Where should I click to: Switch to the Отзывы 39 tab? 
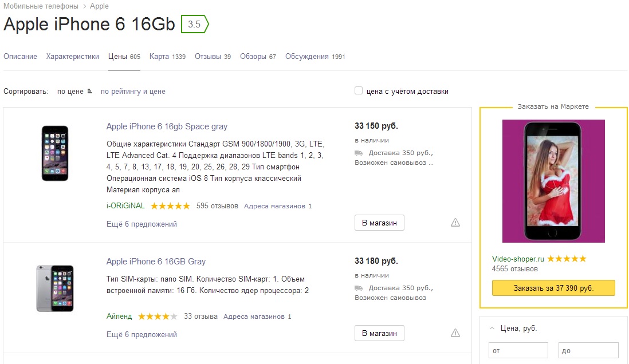pos(213,57)
